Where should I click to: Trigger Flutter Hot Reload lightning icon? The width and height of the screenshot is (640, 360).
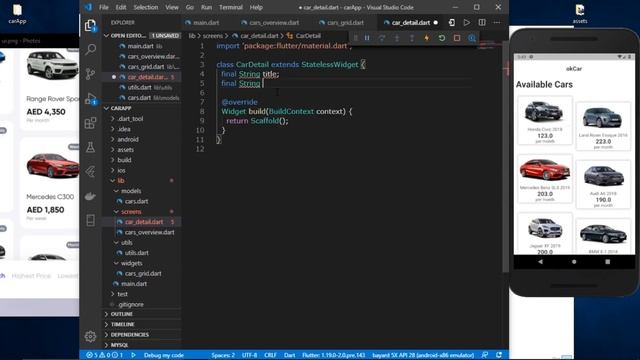pos(427,38)
